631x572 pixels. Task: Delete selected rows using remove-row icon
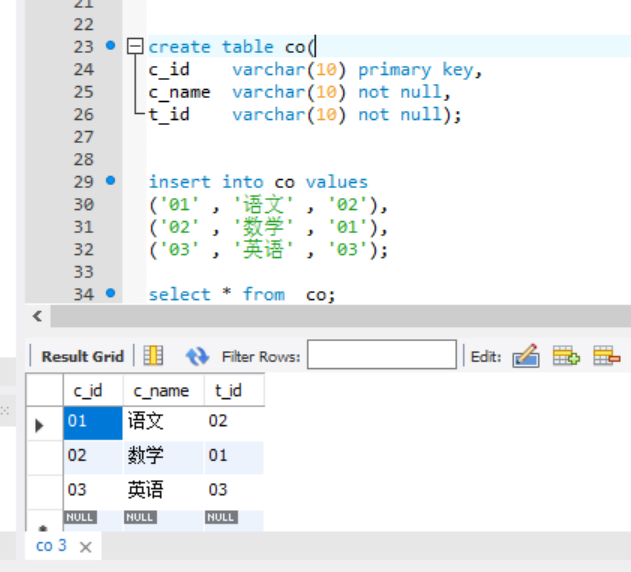tap(606, 356)
